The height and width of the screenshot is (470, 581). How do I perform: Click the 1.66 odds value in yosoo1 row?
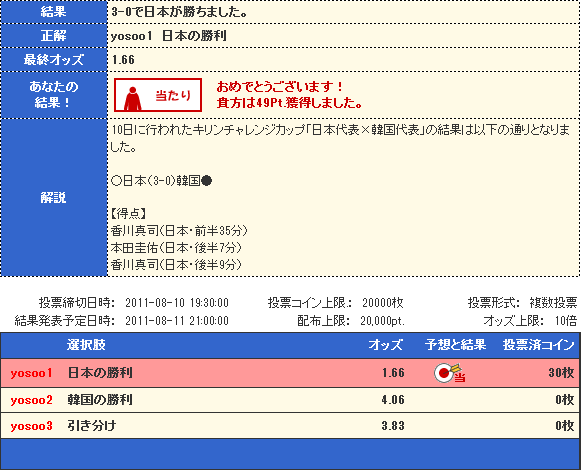coord(393,373)
